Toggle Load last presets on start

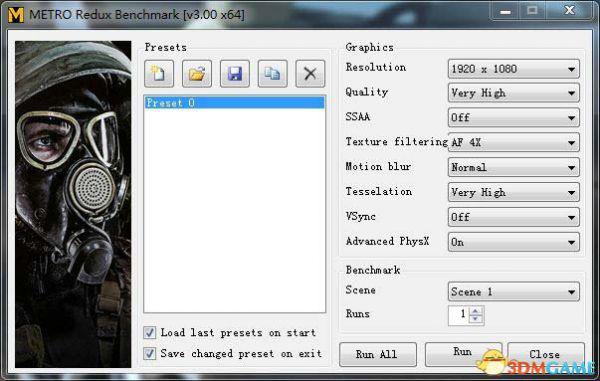tap(150, 332)
